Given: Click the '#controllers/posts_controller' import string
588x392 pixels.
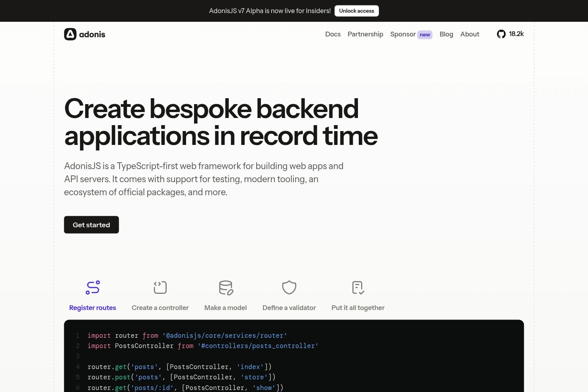Looking at the screenshot, I should coord(258,346).
